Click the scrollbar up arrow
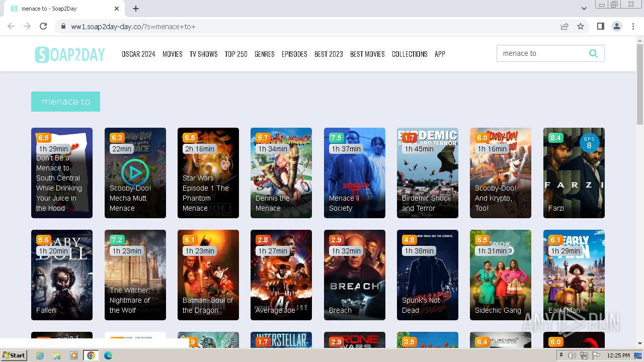644x362 pixels. [x=640, y=40]
